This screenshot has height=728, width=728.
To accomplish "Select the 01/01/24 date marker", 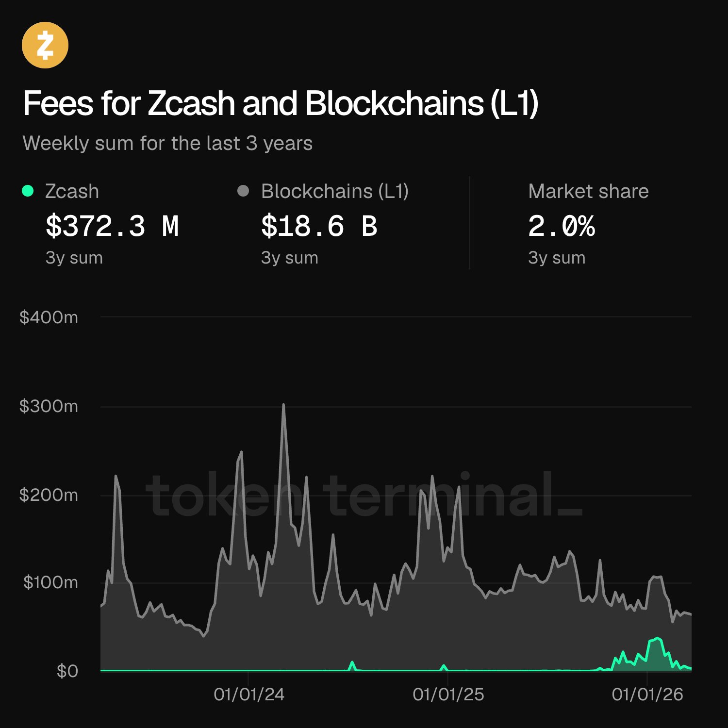I will tap(249, 695).
